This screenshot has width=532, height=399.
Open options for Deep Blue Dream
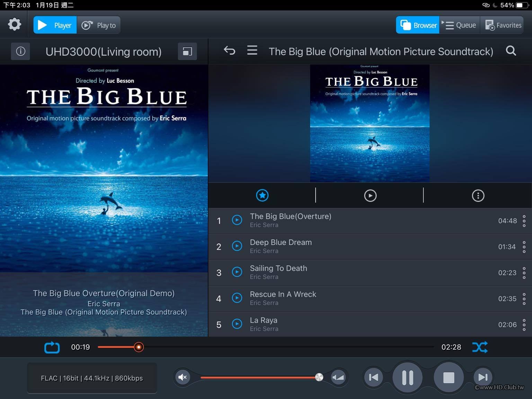pos(524,247)
